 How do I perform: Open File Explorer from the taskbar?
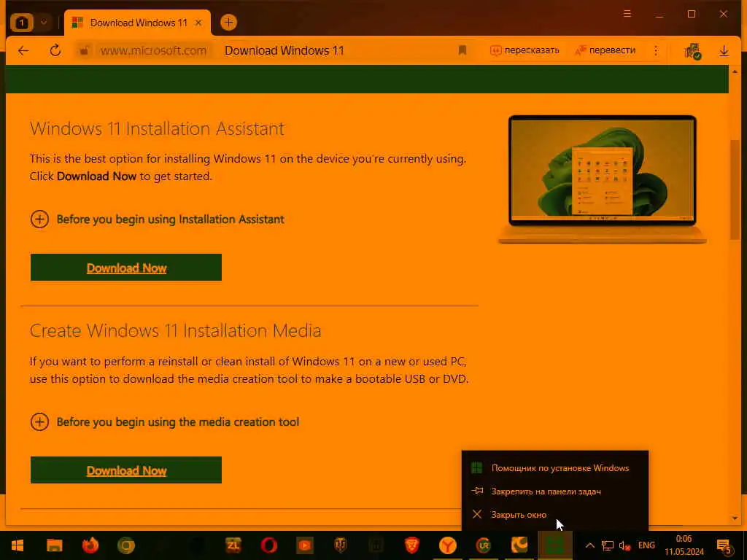[x=54, y=545]
